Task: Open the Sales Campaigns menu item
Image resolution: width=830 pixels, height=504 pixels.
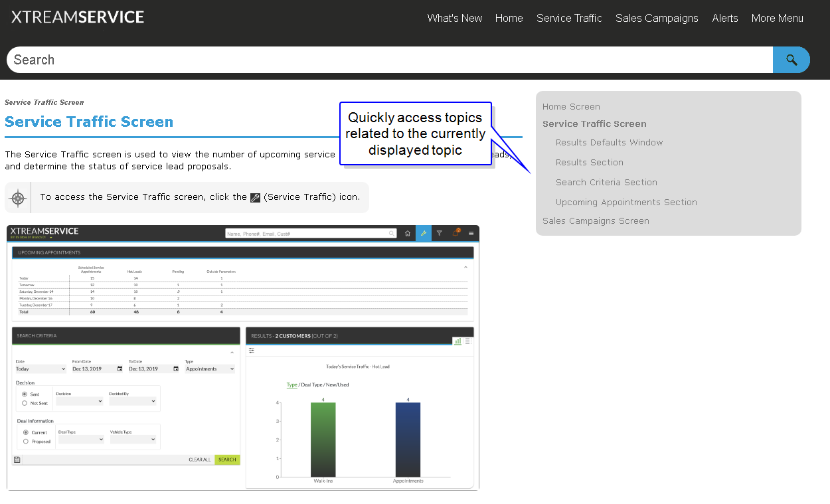Action: pyautogui.click(x=657, y=19)
